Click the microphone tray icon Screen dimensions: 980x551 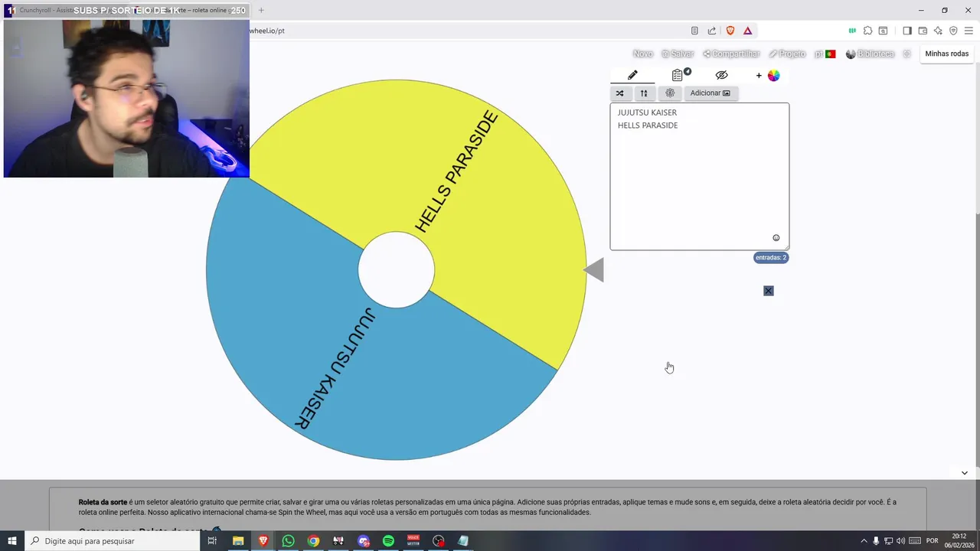(x=877, y=541)
